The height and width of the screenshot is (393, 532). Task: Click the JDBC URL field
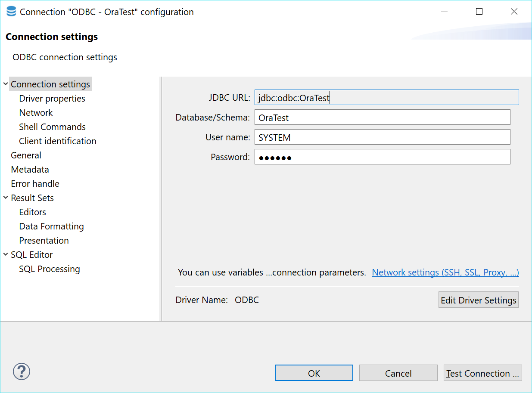[386, 97]
